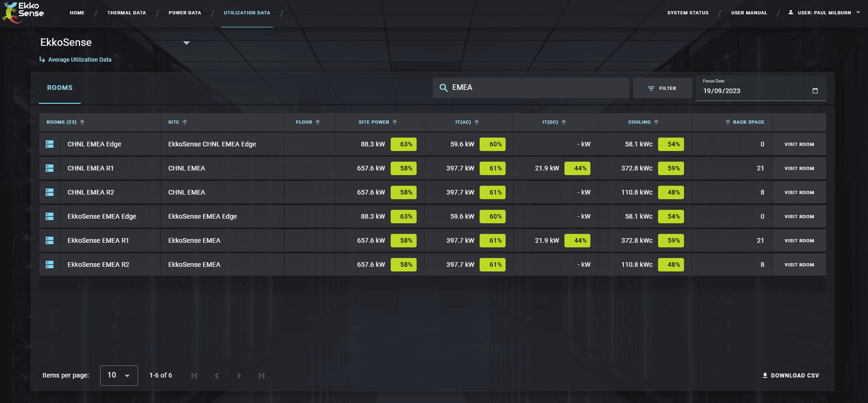The height and width of the screenshot is (403, 868).
Task: Click Cooling column header label
Action: click(x=639, y=122)
